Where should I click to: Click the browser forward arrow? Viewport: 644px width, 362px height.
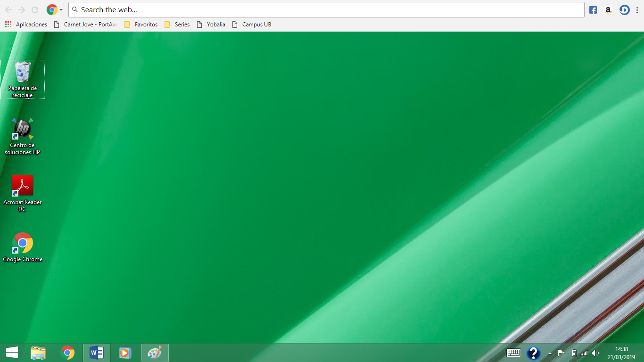pos(22,10)
